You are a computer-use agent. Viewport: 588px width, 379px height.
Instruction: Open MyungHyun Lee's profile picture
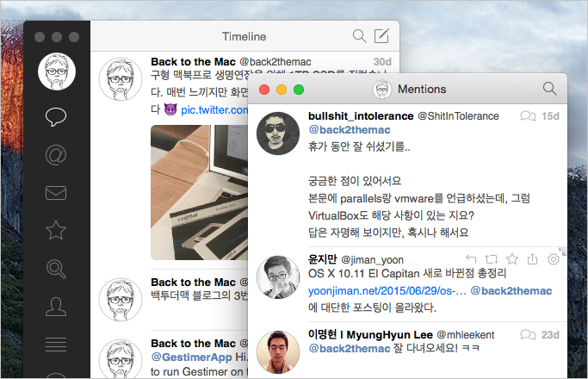(278, 352)
